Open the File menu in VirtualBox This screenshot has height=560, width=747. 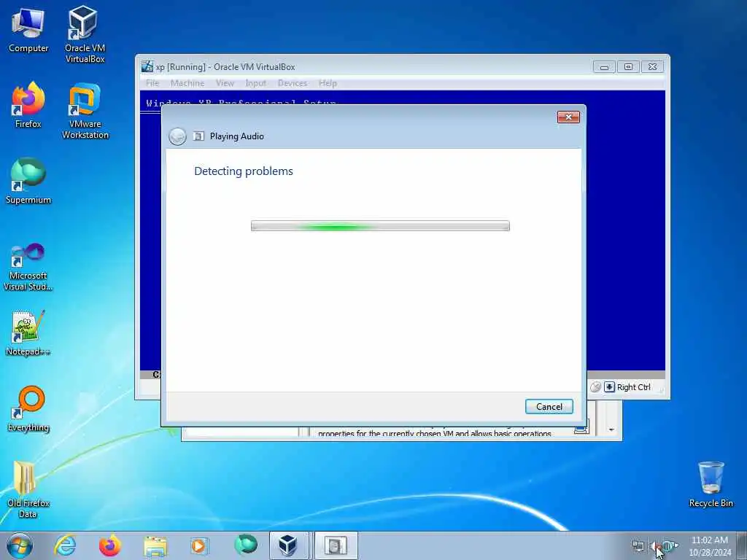pos(152,83)
